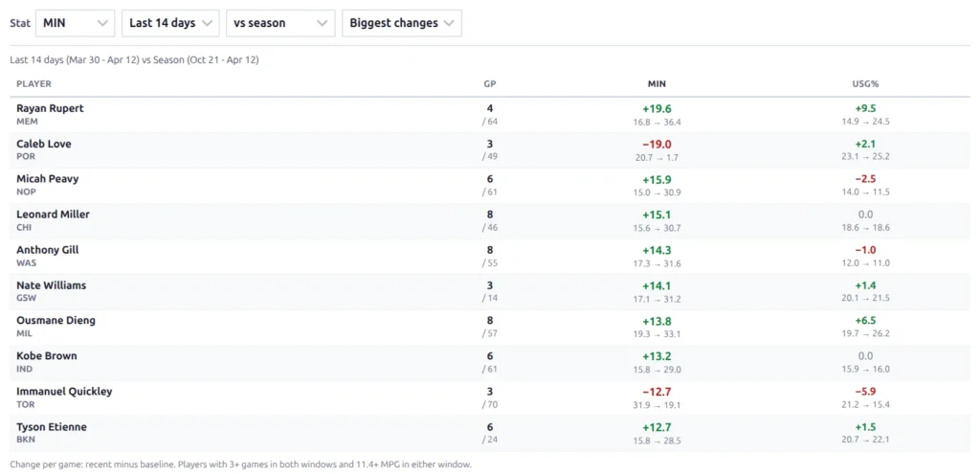
Task: Click the +19.6 minutes change value
Action: (657, 108)
